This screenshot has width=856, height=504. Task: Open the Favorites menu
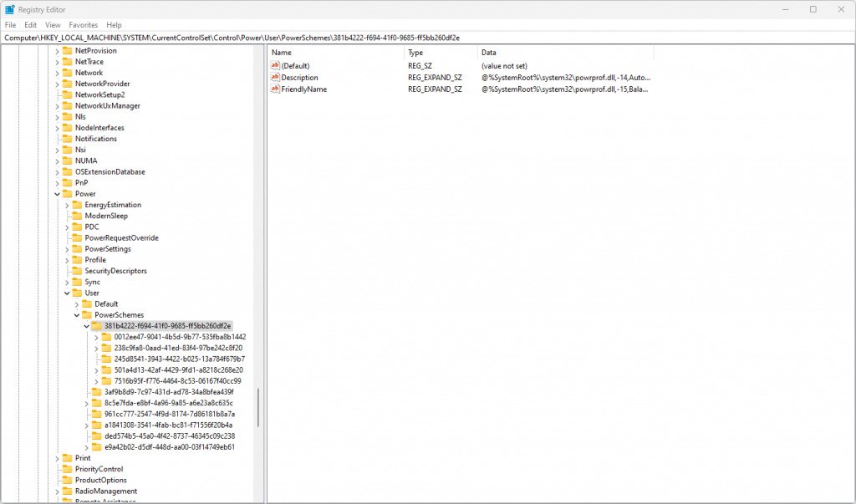coord(83,25)
